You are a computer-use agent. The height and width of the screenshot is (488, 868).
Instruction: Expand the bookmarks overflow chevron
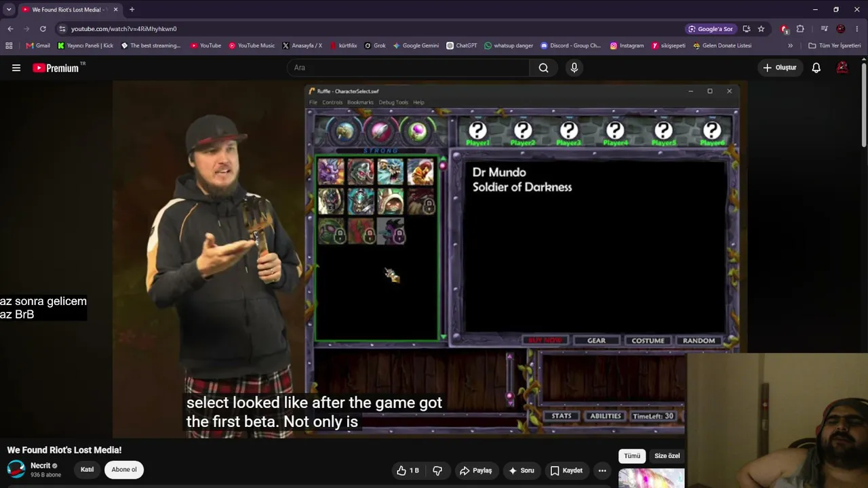[790, 45]
